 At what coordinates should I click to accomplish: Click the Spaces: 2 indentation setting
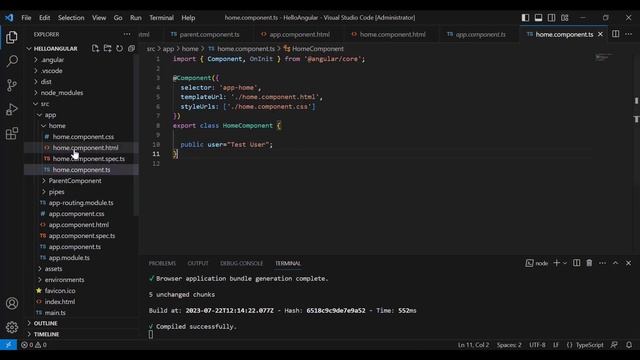coord(509,345)
